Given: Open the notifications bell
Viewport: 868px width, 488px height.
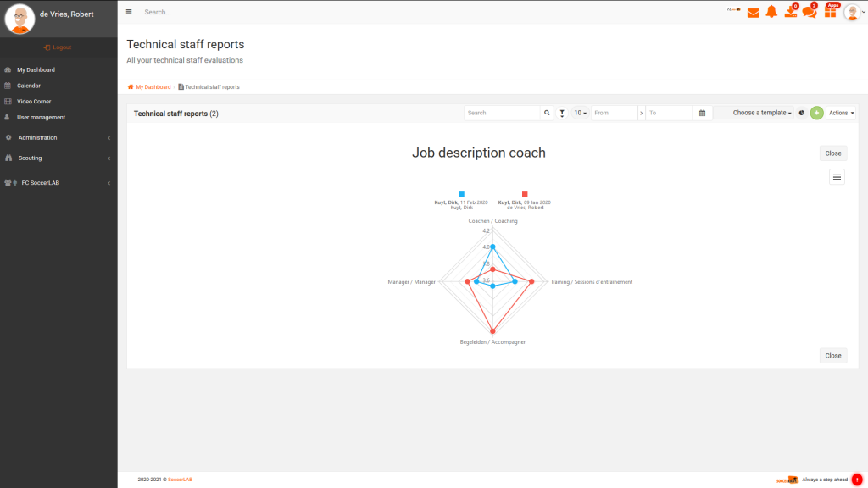Looking at the screenshot, I should tap(771, 12).
